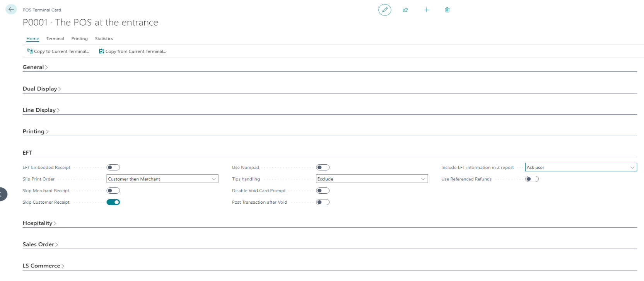The width and height of the screenshot is (644, 281).
Task: Click Copy to Current Terminal... text
Action: pos(61,51)
